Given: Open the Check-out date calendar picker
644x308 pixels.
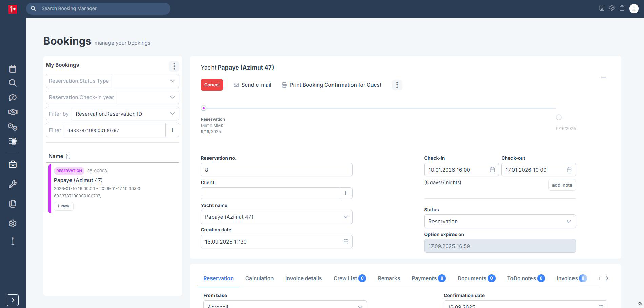Looking at the screenshot, I should pyautogui.click(x=569, y=170).
